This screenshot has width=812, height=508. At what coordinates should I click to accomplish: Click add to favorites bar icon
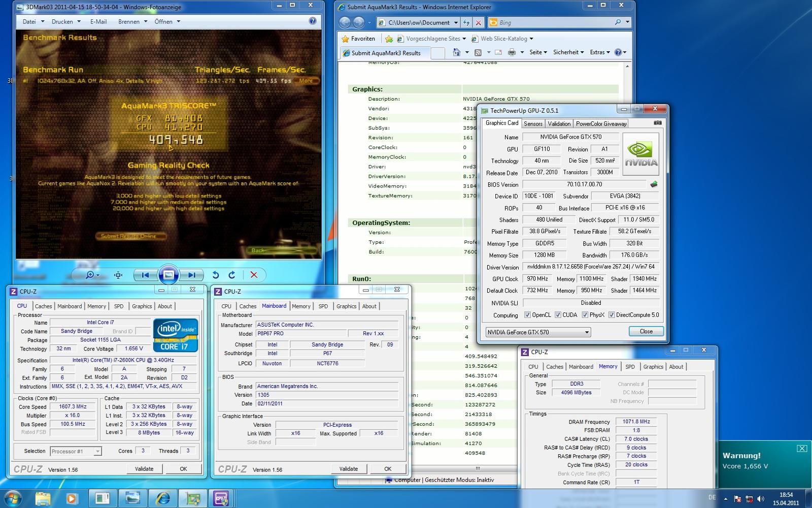[389, 39]
